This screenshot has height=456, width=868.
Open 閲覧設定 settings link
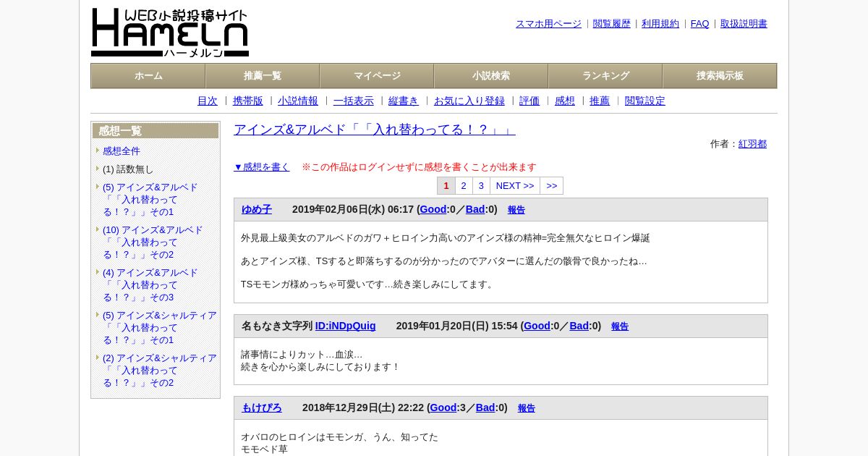coord(645,101)
